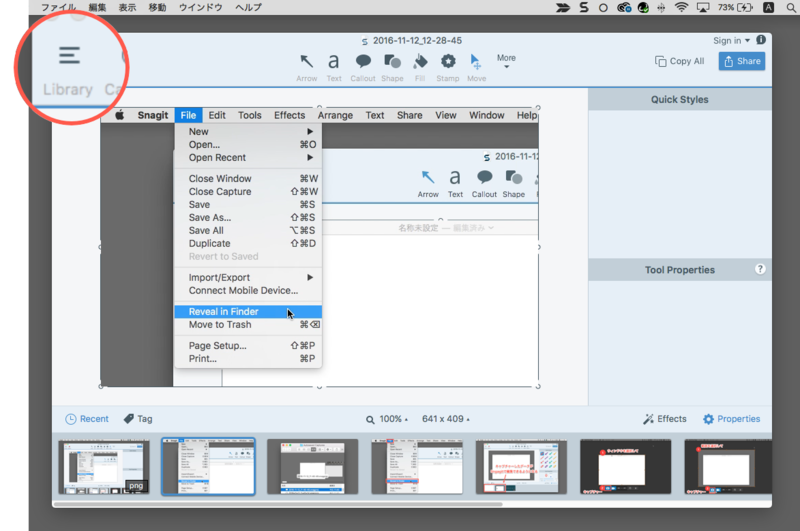Select the sixth dark tray thumbnail
Screen dimensions: 800x531
[626, 467]
